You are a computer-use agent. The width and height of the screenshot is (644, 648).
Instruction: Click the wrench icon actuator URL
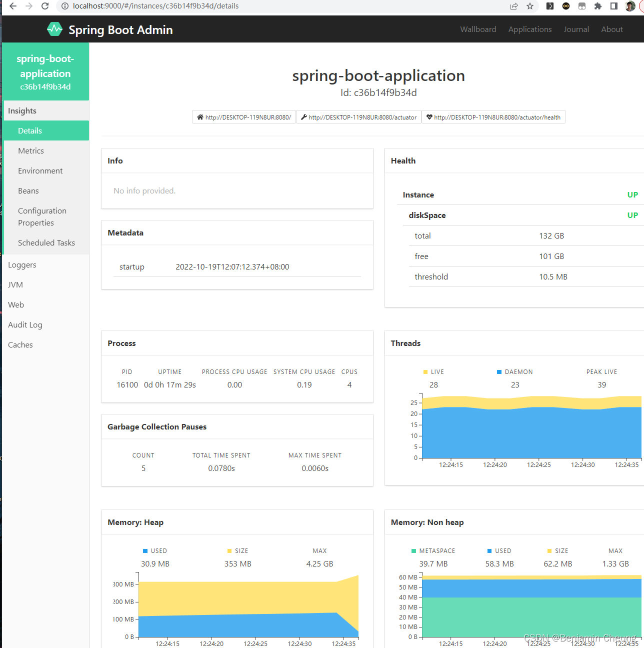coord(358,117)
